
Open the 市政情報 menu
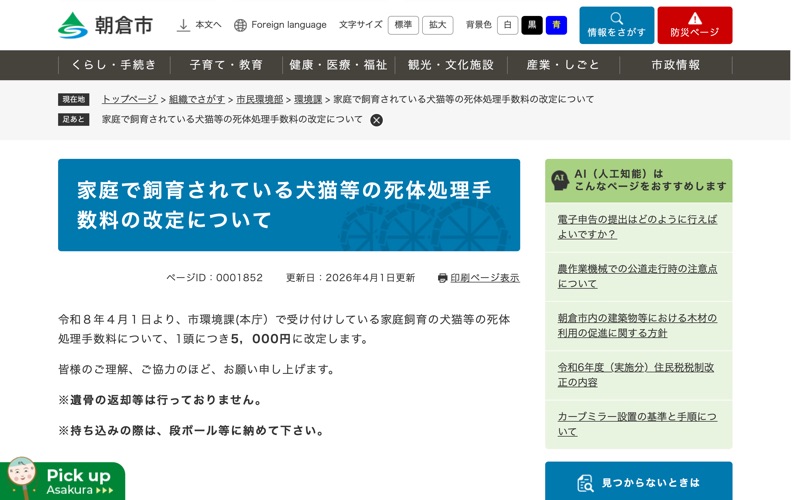676,65
